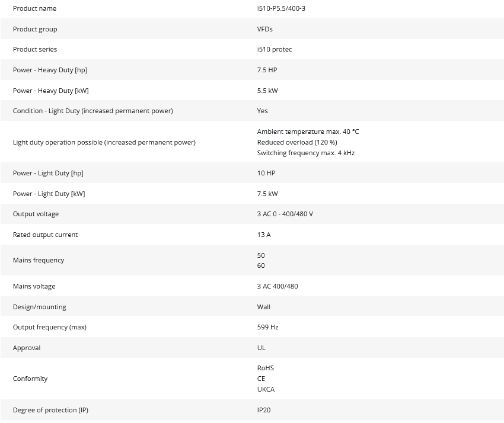
Task: Select the VFDs product group value
Action: point(265,29)
